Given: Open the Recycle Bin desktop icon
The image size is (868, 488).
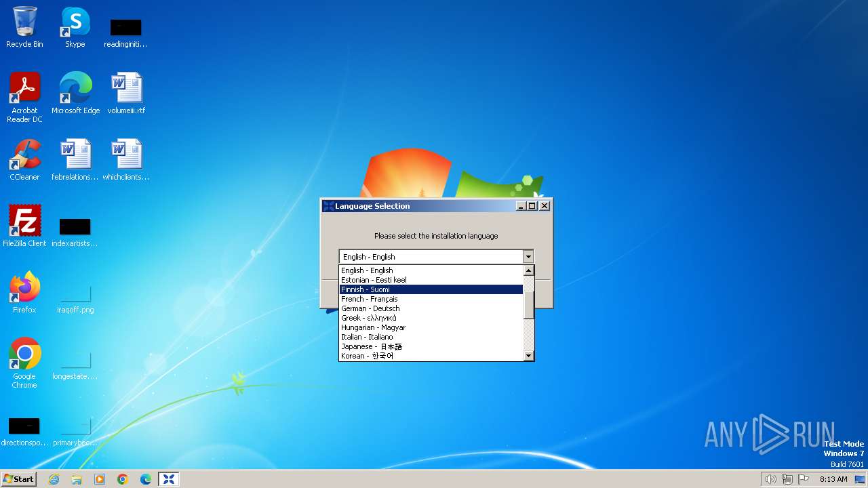Looking at the screenshot, I should [24, 27].
